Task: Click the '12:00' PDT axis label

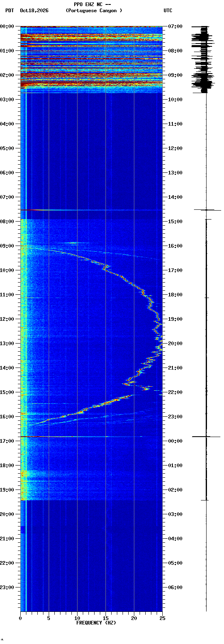Action: [x=7, y=319]
